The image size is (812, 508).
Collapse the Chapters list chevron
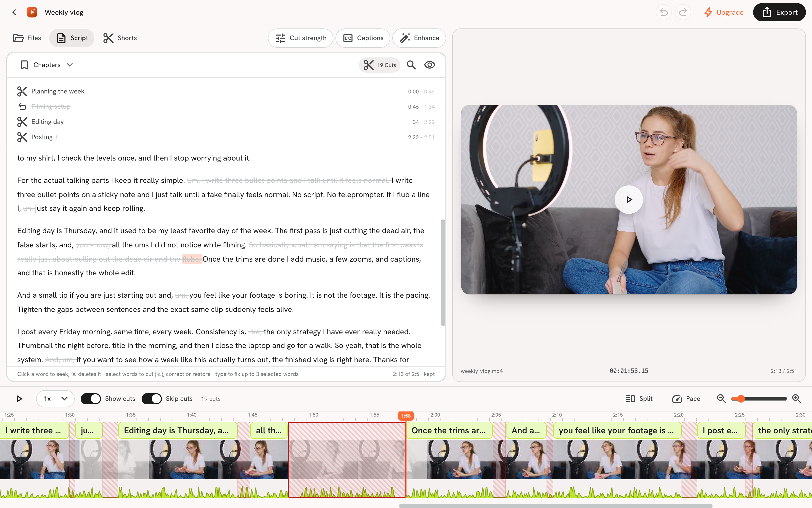70,65
